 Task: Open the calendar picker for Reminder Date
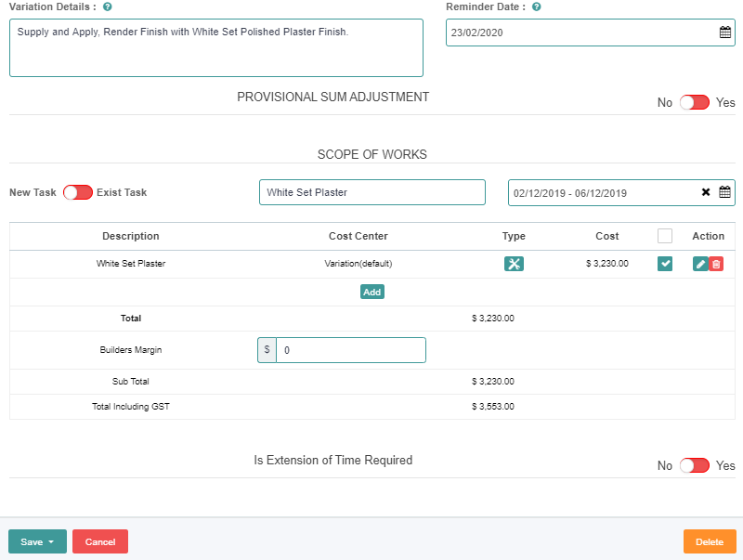tap(725, 33)
